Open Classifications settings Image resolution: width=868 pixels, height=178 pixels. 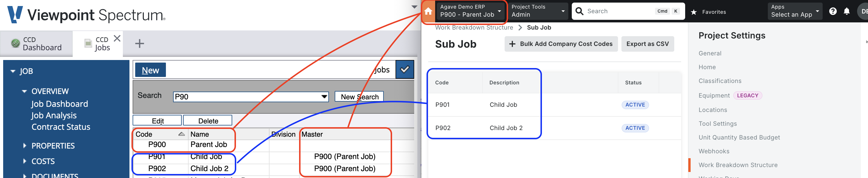click(x=720, y=81)
